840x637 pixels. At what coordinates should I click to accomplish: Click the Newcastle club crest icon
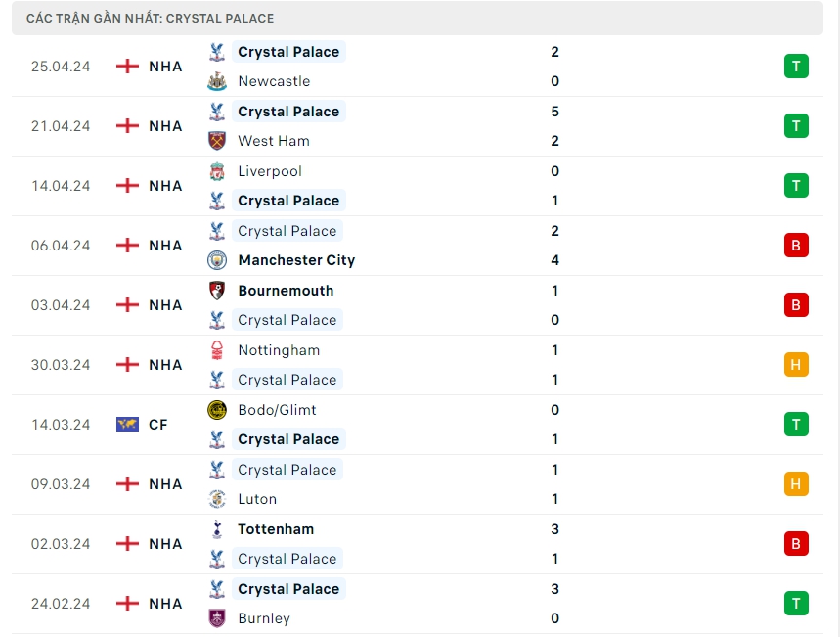217,82
